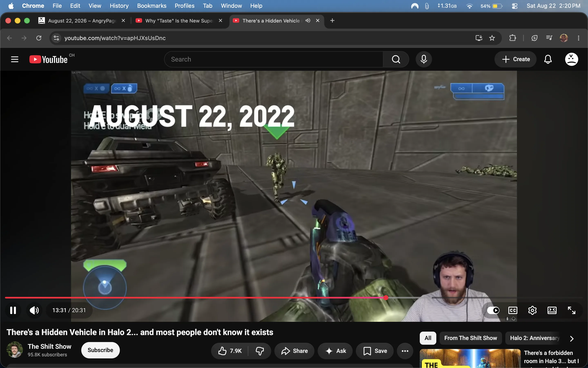Open the History menu
Screen dimensions: 588x368
click(x=119, y=6)
